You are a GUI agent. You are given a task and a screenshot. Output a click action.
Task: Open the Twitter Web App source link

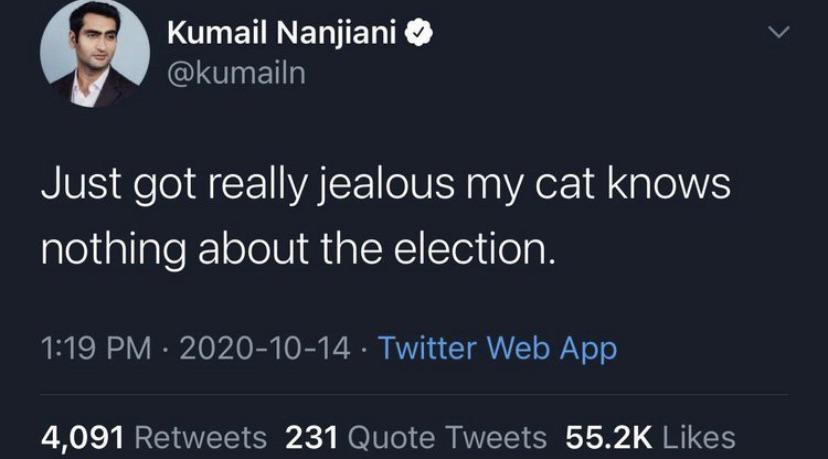pos(498,349)
